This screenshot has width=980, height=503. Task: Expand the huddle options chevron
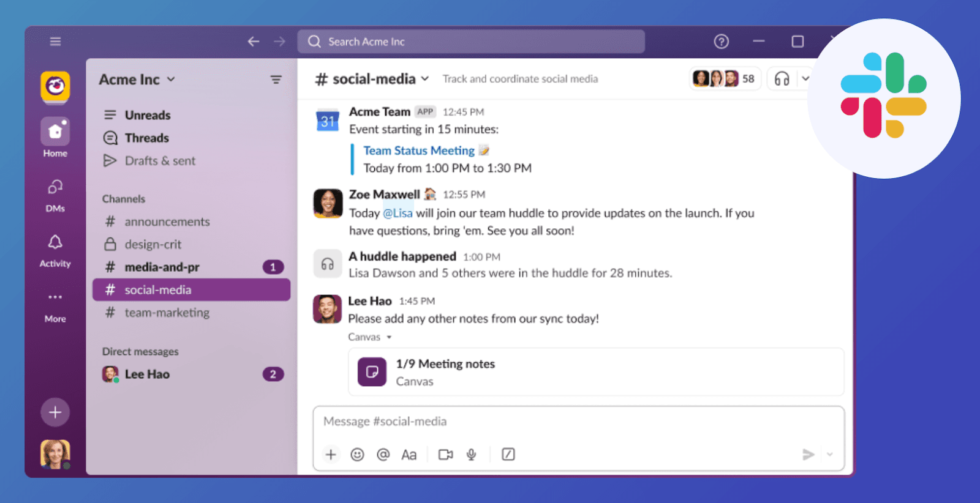pos(805,78)
